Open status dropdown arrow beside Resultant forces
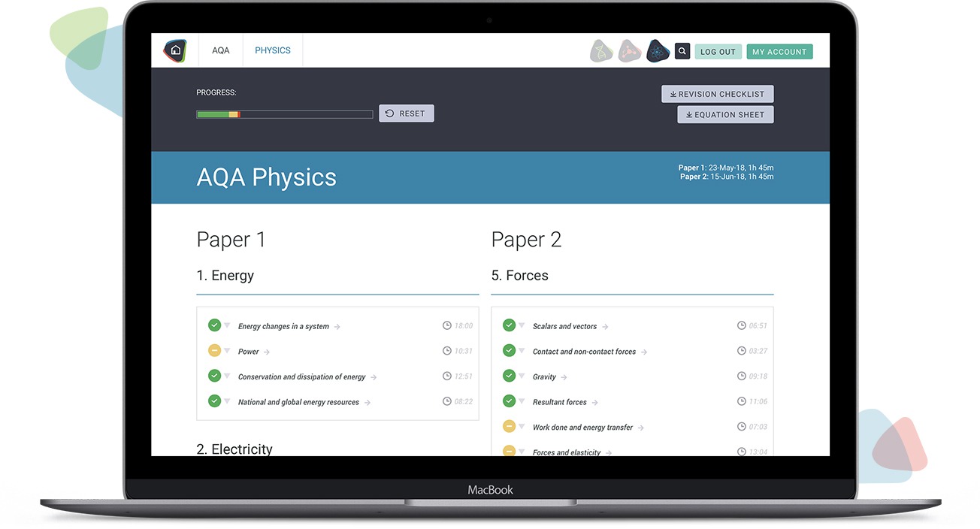This screenshot has height=529, width=980. coord(522,401)
